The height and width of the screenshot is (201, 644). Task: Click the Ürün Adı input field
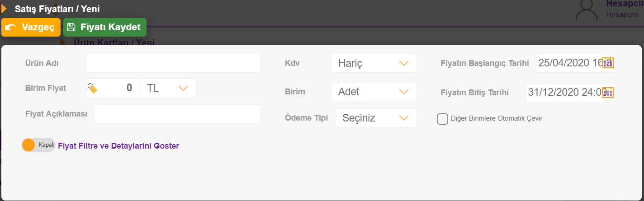(x=173, y=63)
